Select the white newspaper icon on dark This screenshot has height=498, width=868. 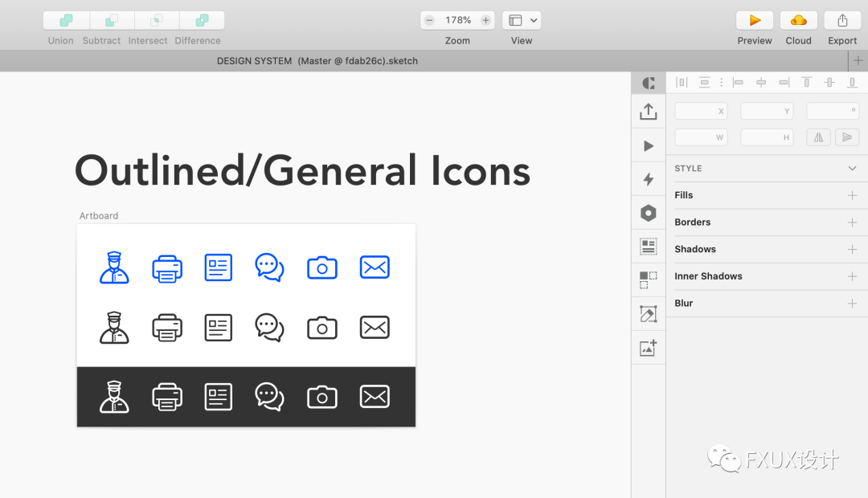pos(218,397)
